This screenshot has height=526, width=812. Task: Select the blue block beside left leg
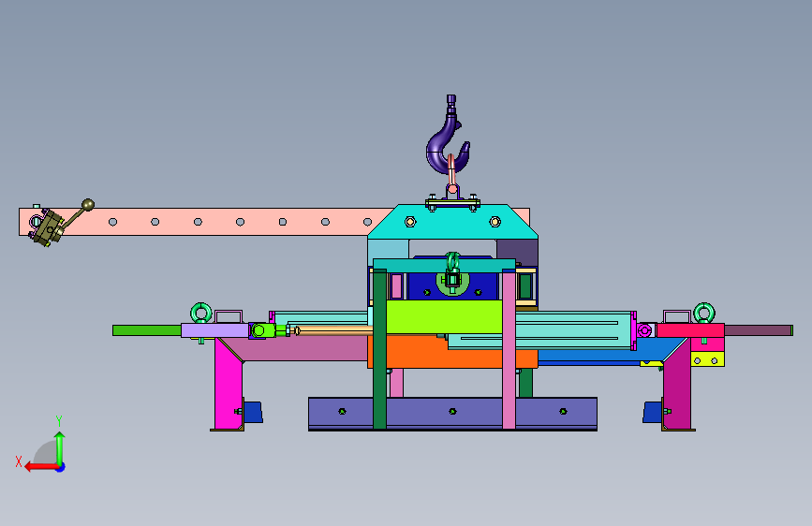[253, 412]
